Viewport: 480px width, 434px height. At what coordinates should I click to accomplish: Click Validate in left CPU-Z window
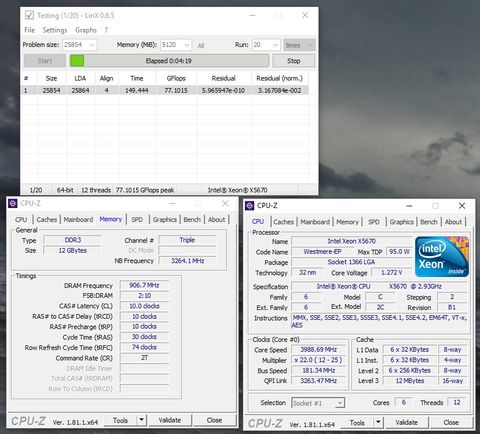pyautogui.click(x=170, y=420)
